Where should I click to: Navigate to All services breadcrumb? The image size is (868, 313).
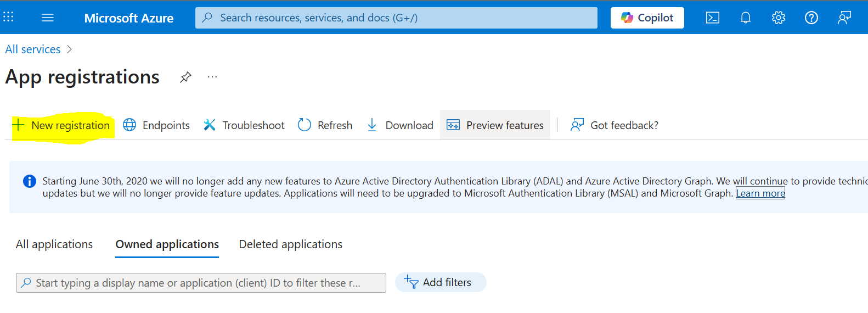click(x=33, y=49)
